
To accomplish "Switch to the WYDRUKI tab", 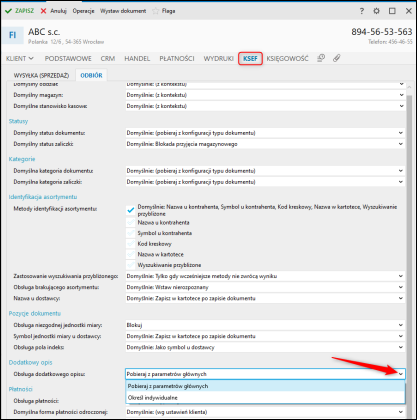I will point(218,59).
